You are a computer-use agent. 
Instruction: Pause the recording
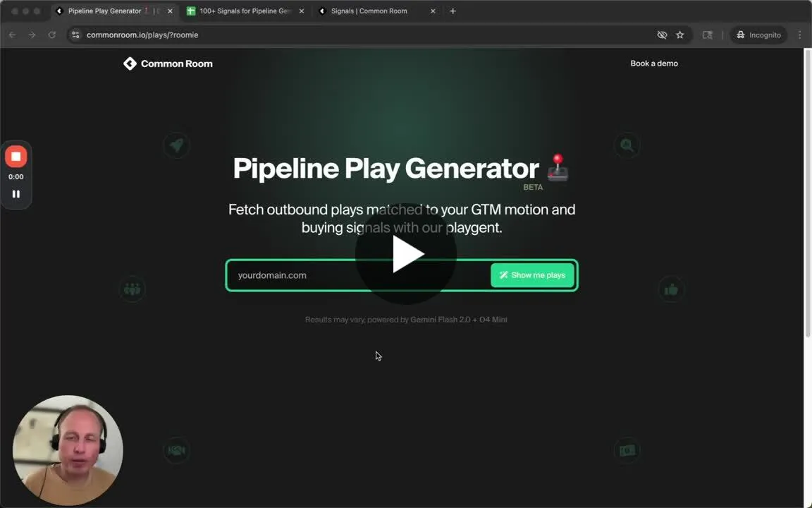coord(16,194)
